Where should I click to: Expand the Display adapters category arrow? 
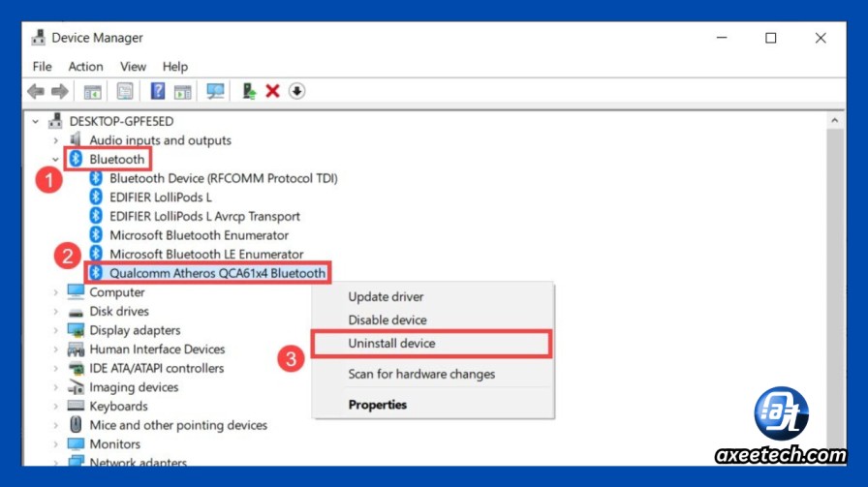pyautogui.click(x=55, y=330)
